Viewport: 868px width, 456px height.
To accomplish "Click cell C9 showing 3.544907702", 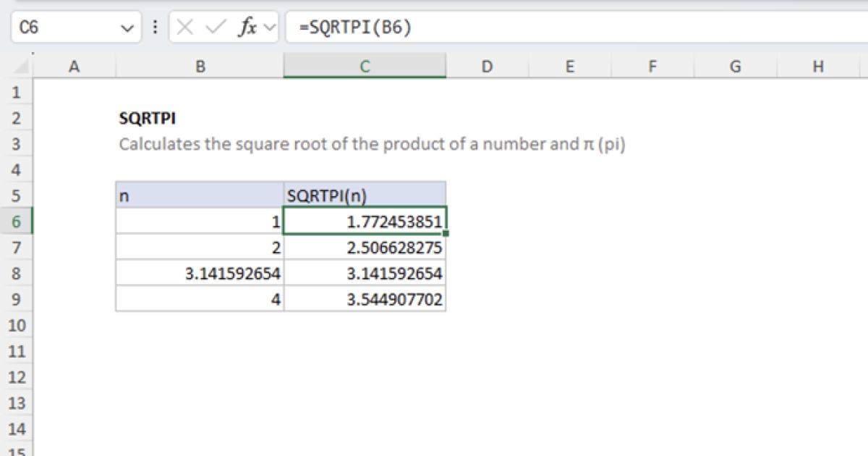I will pyautogui.click(x=365, y=299).
